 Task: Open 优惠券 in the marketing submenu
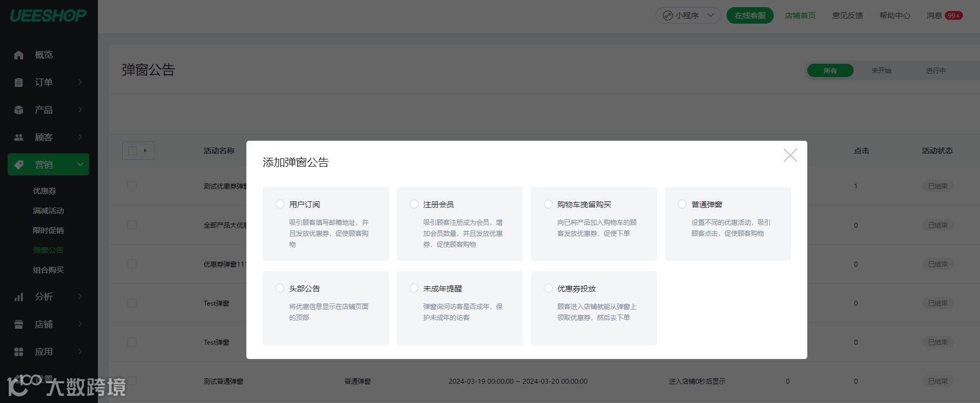pyautogui.click(x=45, y=191)
